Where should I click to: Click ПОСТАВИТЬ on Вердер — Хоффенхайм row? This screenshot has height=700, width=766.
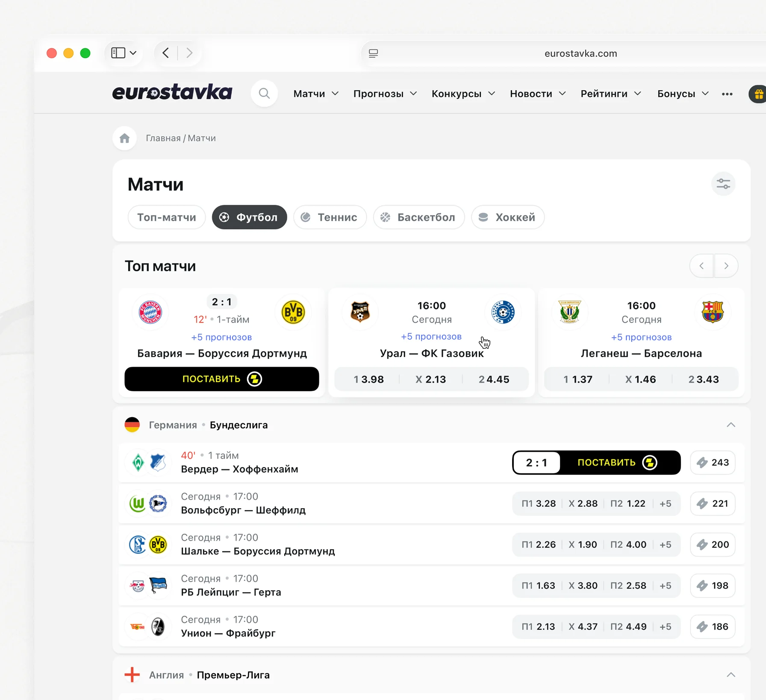pos(620,462)
